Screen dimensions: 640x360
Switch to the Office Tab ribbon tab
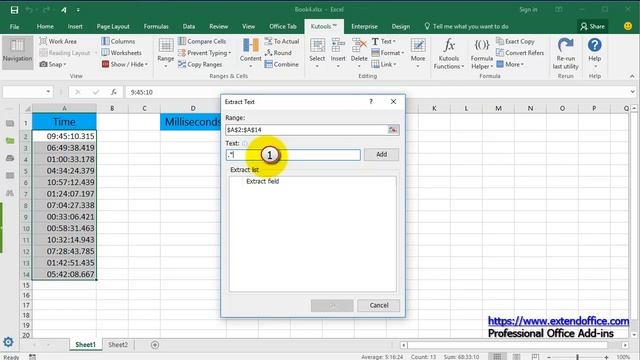283,26
